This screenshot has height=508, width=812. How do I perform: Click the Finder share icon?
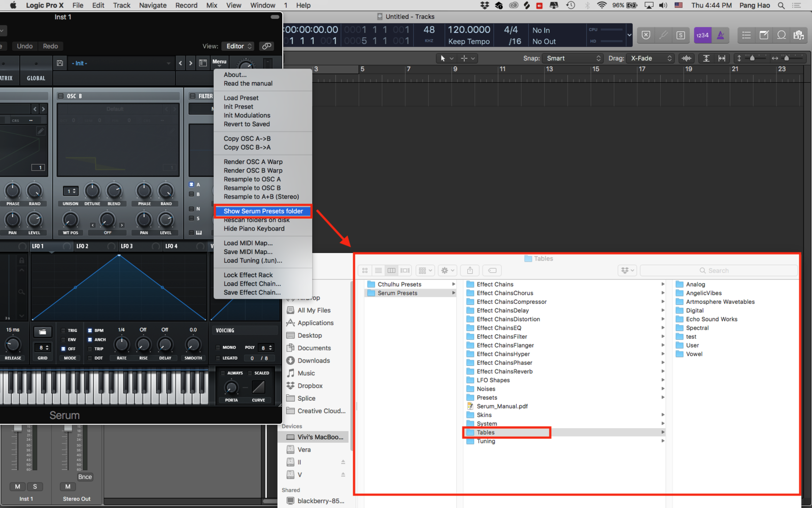click(470, 271)
